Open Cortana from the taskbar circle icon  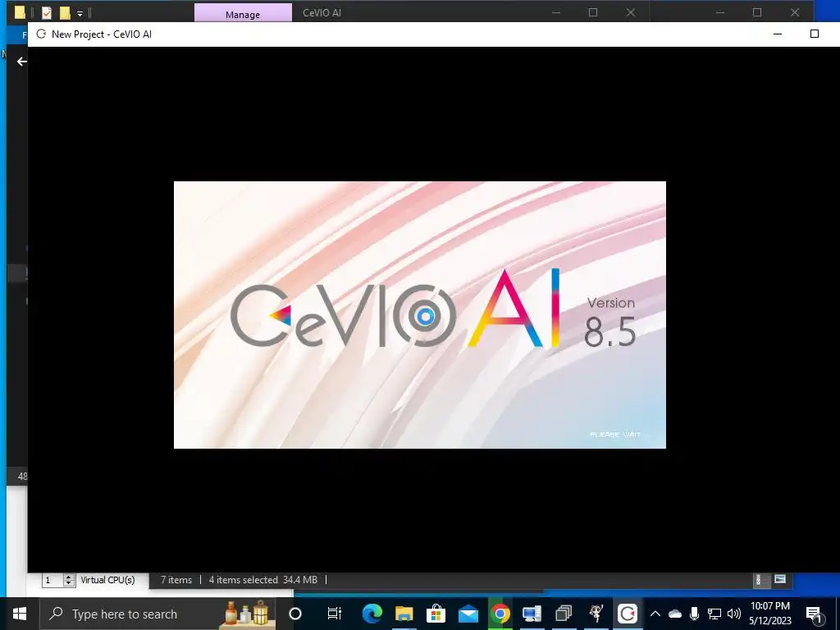click(x=295, y=614)
